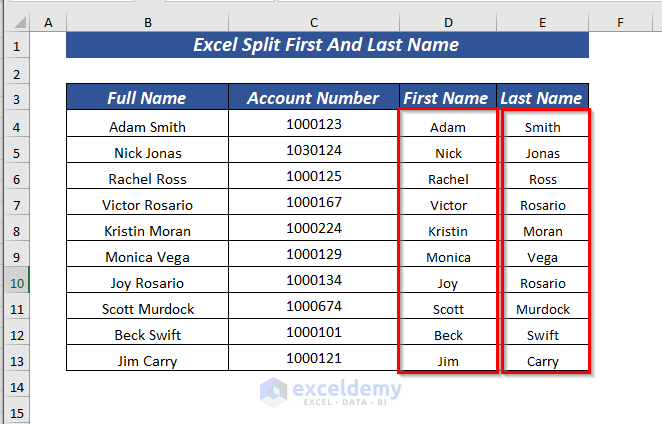Image resolution: width=662 pixels, height=424 pixels.
Task: Select the cell containing 'Adam Smith'
Action: pos(147,127)
